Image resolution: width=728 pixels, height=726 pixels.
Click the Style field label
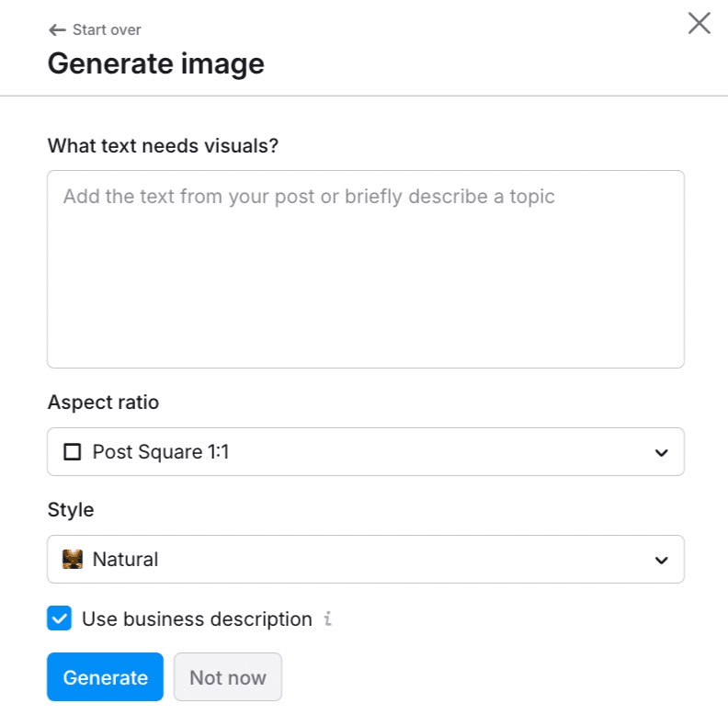(x=71, y=509)
